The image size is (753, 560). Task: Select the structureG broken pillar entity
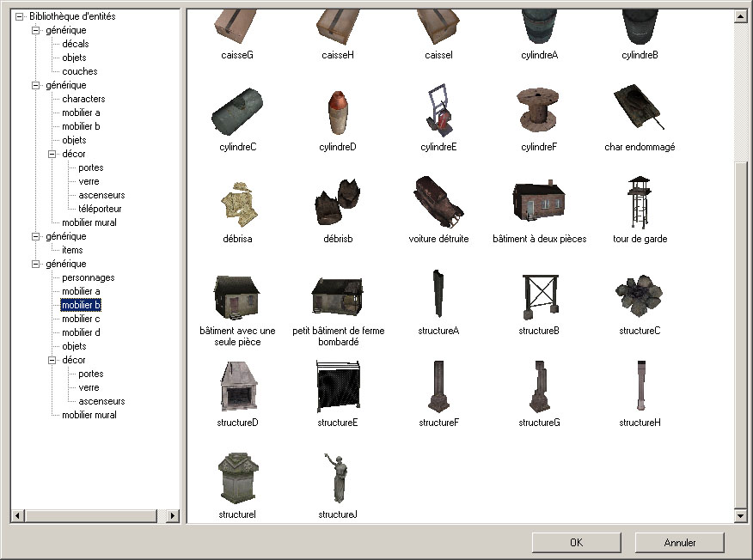pos(539,393)
